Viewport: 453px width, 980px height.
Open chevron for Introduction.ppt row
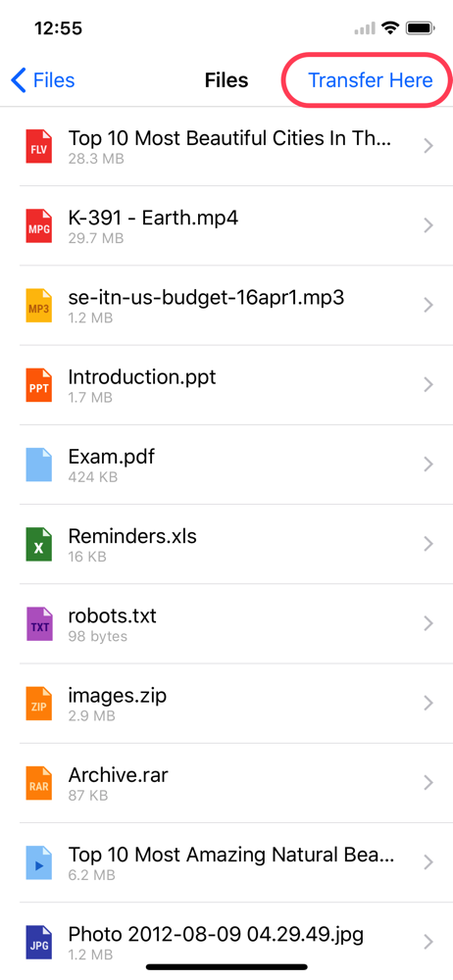coord(428,385)
